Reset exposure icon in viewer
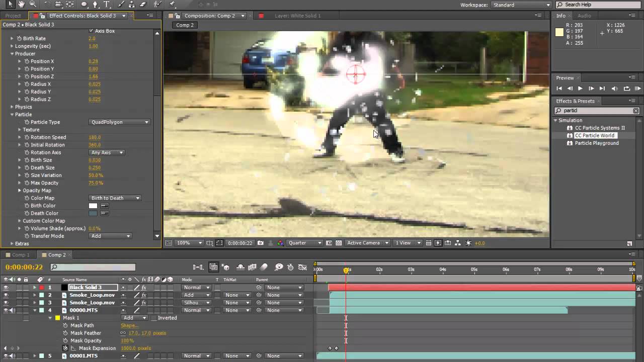The height and width of the screenshot is (362, 644). click(468, 243)
